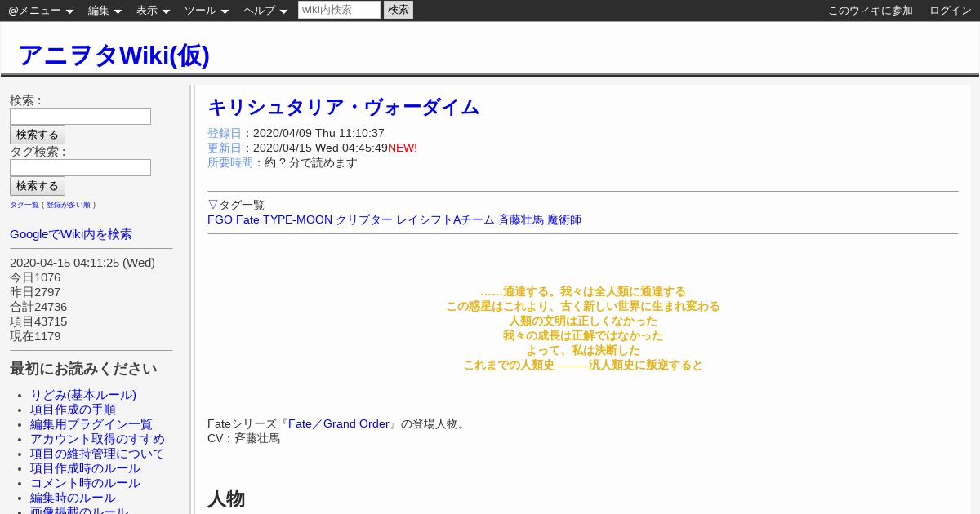
Task: Focus the タグ検索 input field
Action: tap(80, 167)
